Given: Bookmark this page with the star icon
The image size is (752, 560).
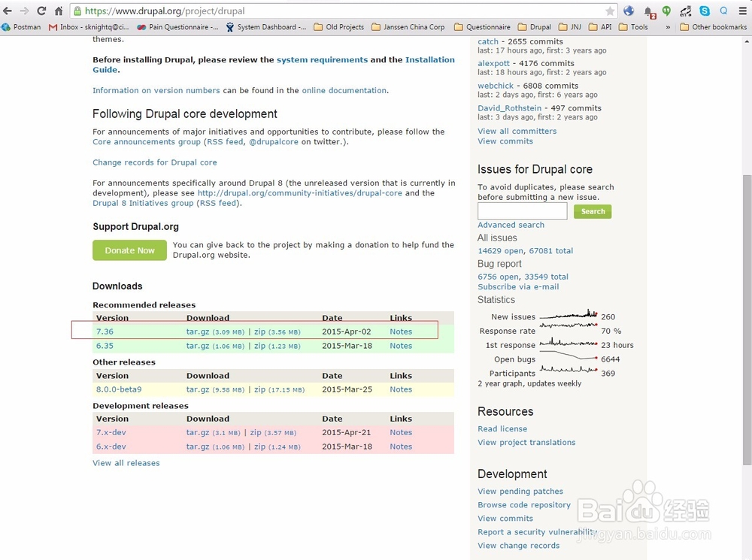Looking at the screenshot, I should [x=610, y=11].
